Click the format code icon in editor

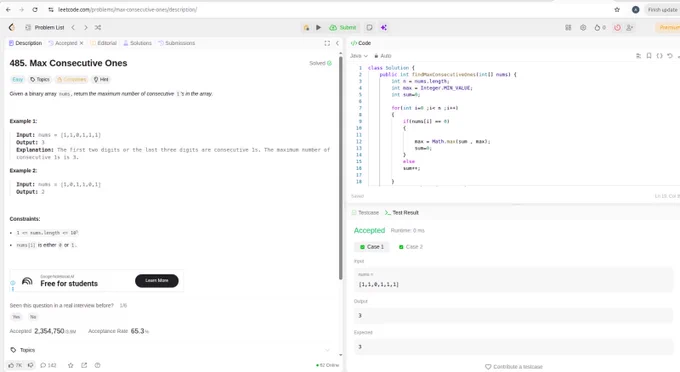(638, 56)
